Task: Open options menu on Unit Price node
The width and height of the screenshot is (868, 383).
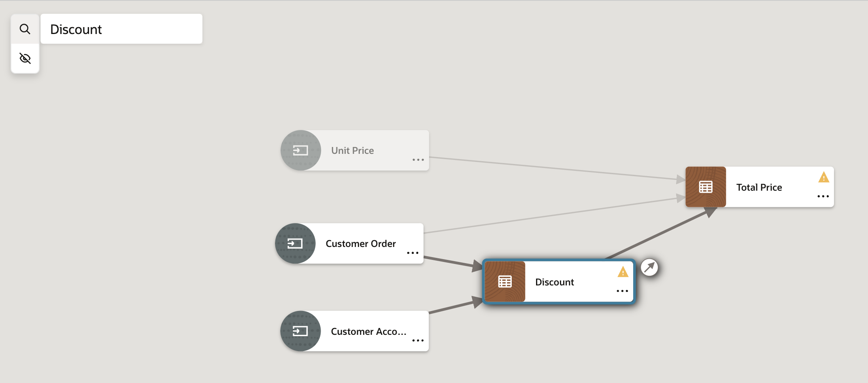Action: coord(418,160)
